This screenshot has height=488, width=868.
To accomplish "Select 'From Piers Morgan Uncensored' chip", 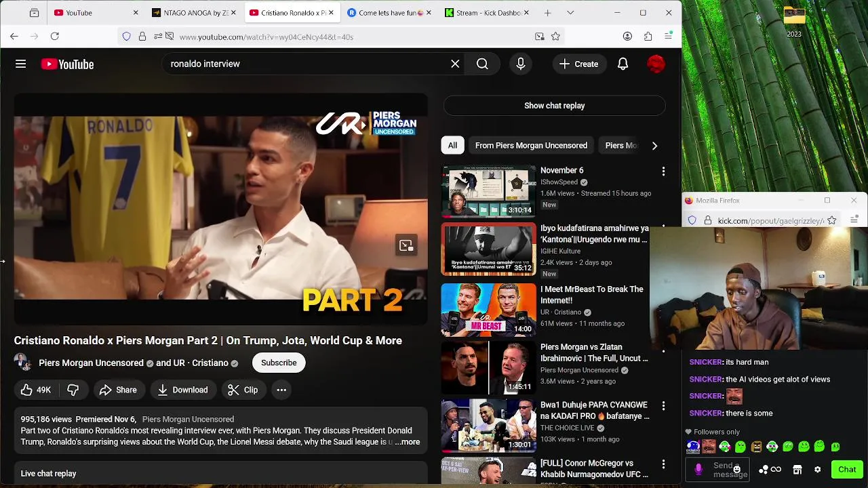I will click(x=531, y=146).
